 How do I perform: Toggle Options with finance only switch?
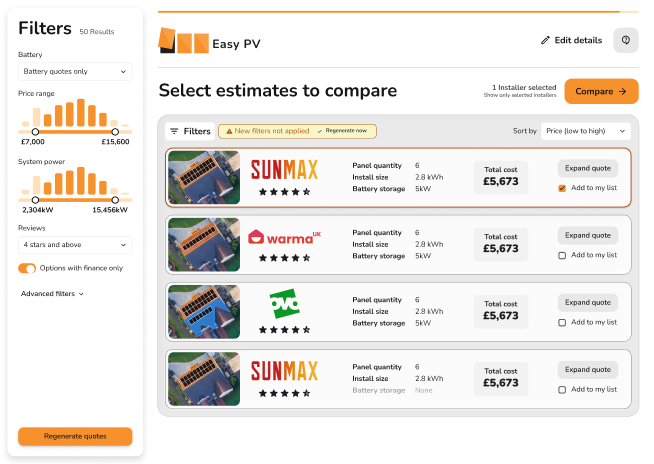coord(27,268)
